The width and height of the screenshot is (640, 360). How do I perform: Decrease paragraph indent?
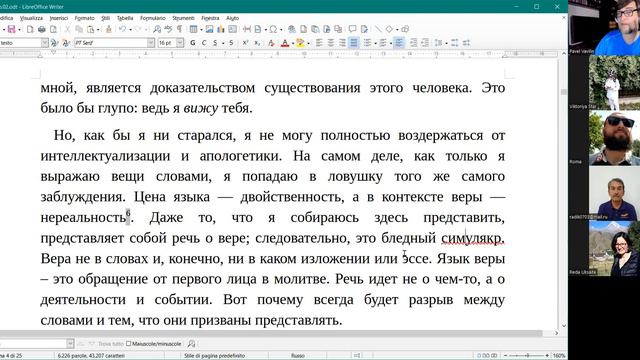[x=425, y=43]
